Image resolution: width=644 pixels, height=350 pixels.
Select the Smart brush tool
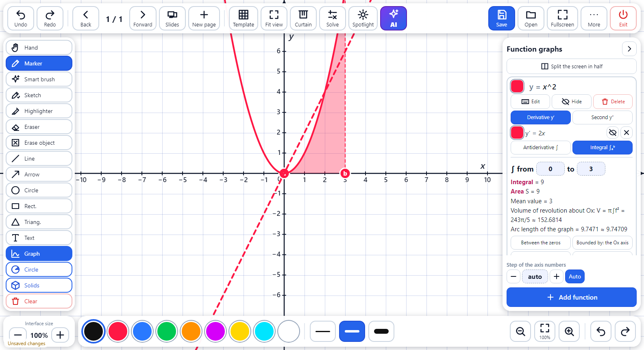[x=39, y=79]
